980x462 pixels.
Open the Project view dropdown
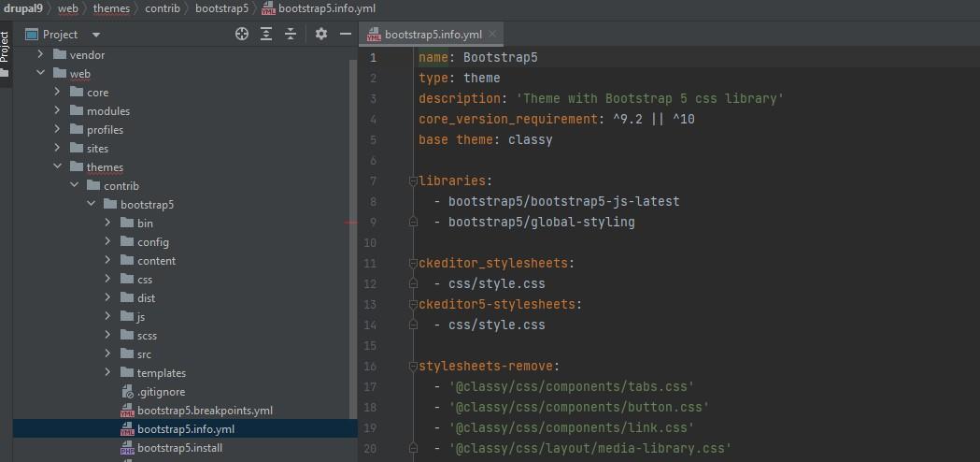pos(95,35)
